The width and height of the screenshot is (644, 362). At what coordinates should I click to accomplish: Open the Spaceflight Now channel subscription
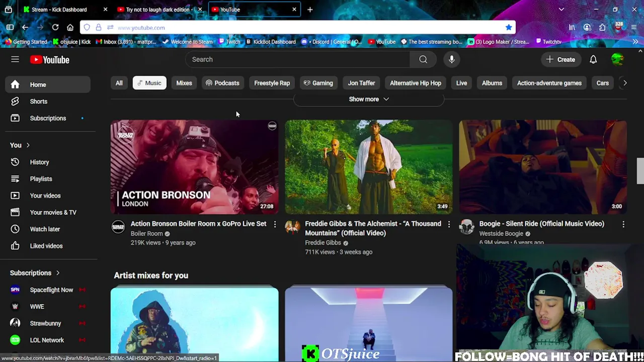pos(48,290)
